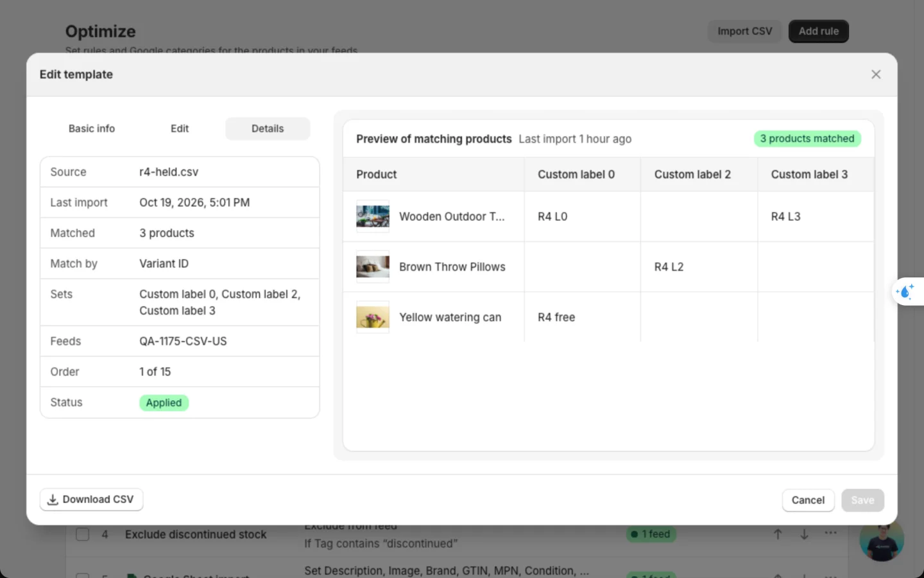The image size is (924, 578).
Task: Click the Exclude discontinued stock rule name
Action: (x=196, y=534)
